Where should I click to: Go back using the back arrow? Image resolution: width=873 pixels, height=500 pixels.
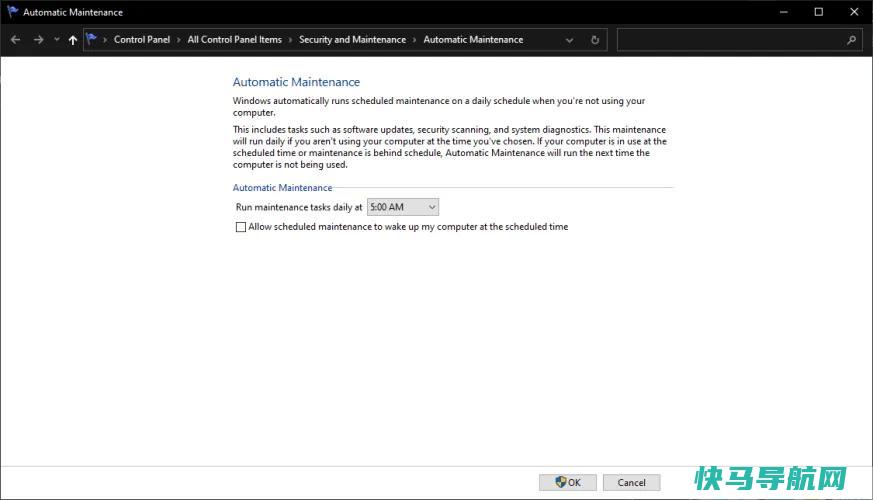pos(16,40)
